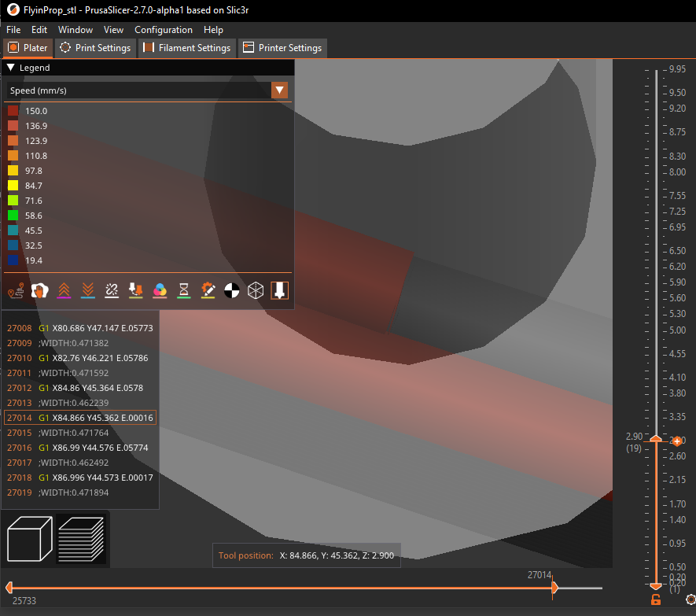Unlock the linked layer slider handles

[655, 599]
